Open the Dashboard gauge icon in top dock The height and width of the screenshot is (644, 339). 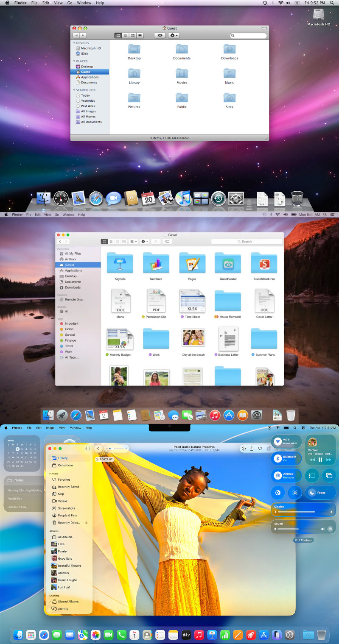(61, 198)
